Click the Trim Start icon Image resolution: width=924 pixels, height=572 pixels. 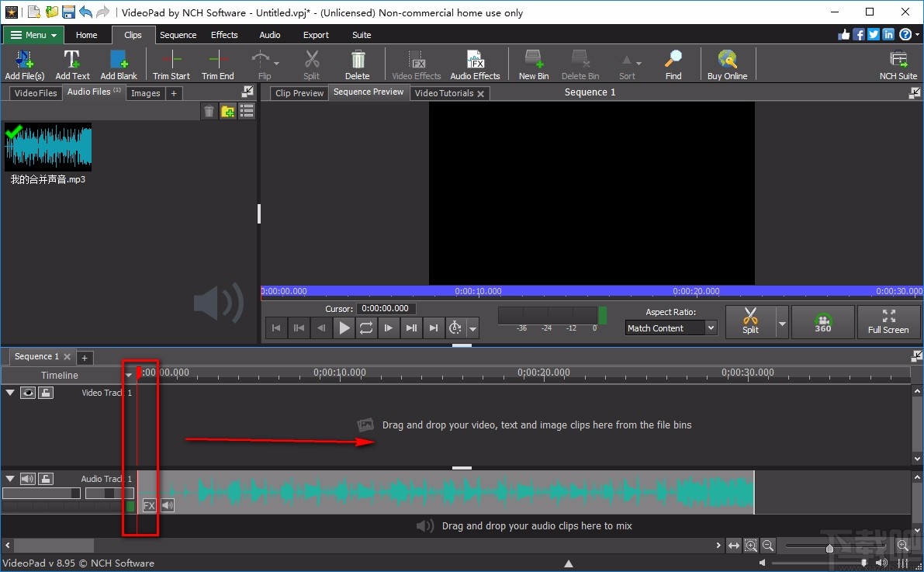(171, 64)
